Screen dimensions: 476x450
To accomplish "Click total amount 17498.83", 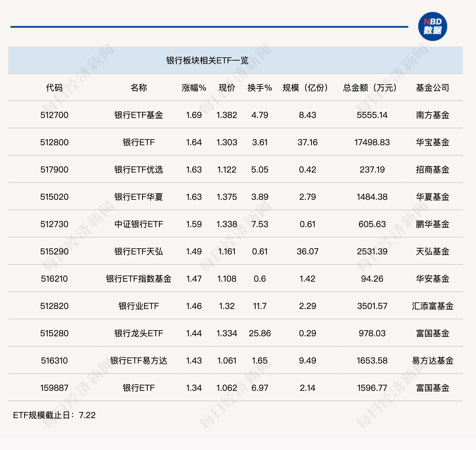I will tap(372, 143).
